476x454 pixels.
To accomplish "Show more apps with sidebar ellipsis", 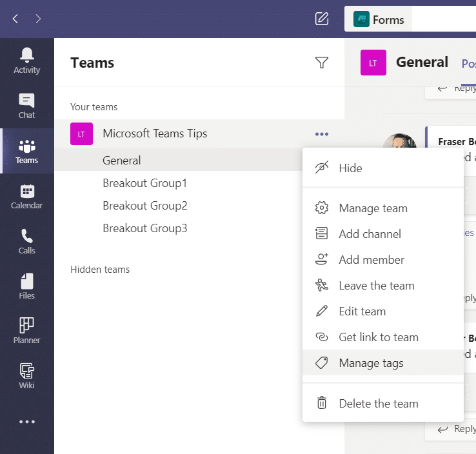I will coord(27,422).
